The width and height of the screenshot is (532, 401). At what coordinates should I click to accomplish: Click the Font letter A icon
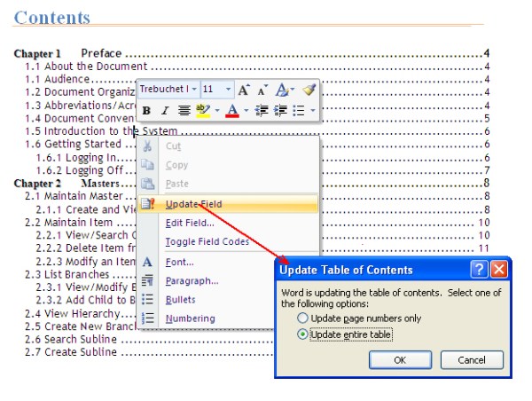tap(147, 262)
